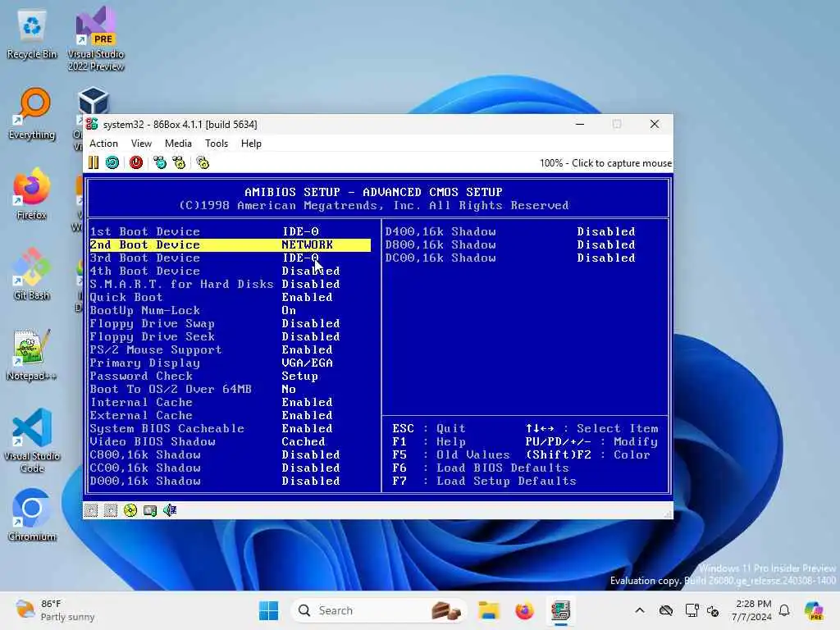Open the Action menu
Viewport: 840px width, 630px height.
[x=103, y=144]
